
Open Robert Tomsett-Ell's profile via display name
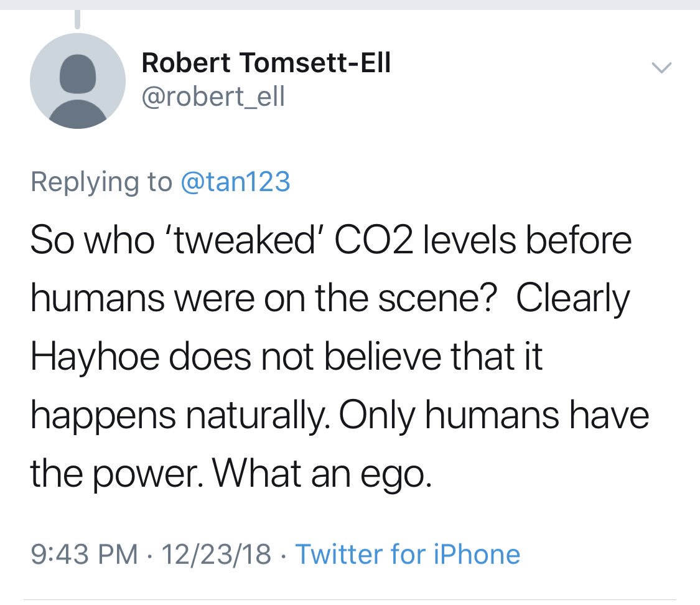point(266,63)
